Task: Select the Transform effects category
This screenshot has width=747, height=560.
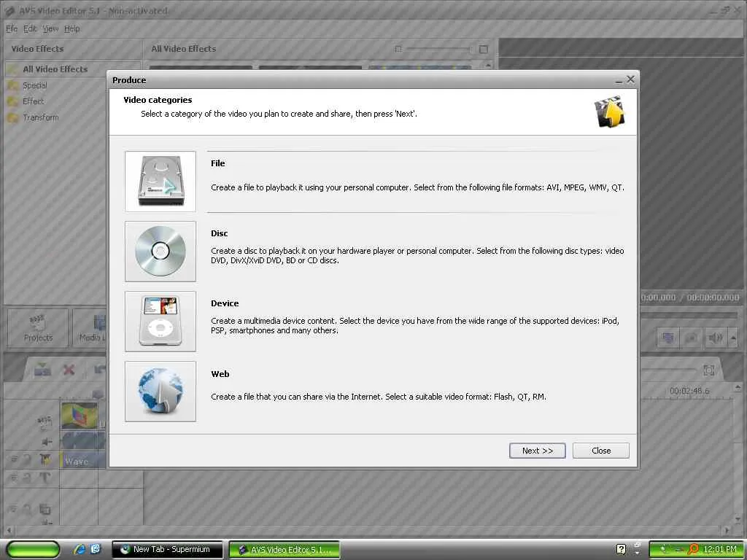Action: 41,117
